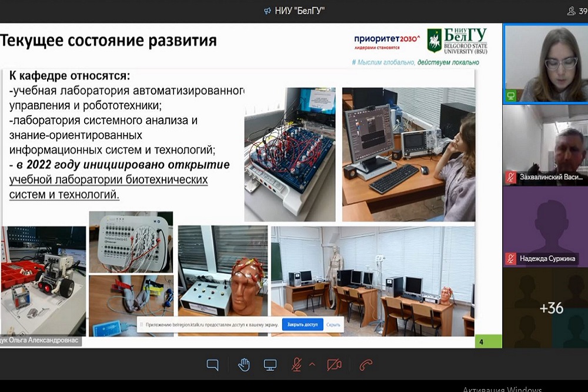588x392 pixels.
Task: Select Надежда Суржина's participant tile
Action: (545, 226)
